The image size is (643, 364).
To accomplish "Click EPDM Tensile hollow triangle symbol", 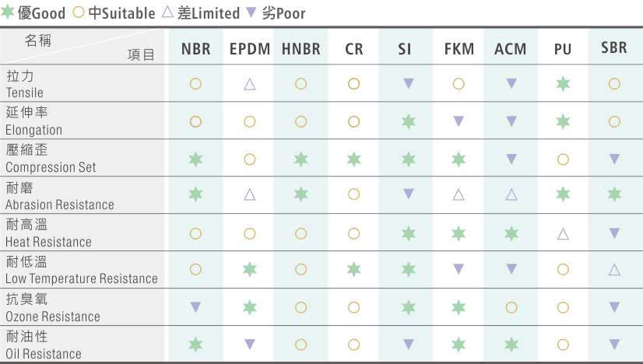I will coord(250,84).
